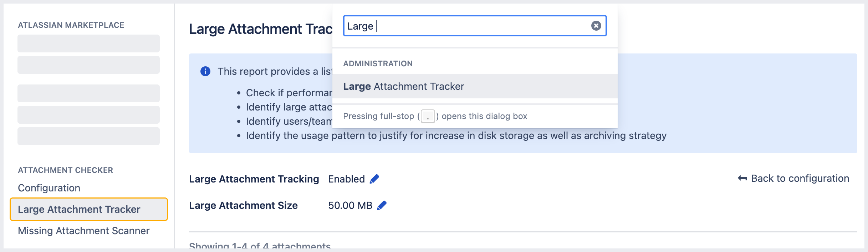Edit the 50.00 MB attachment size via its pencil icon
Image resolution: width=868 pixels, height=252 pixels.
[x=382, y=205]
